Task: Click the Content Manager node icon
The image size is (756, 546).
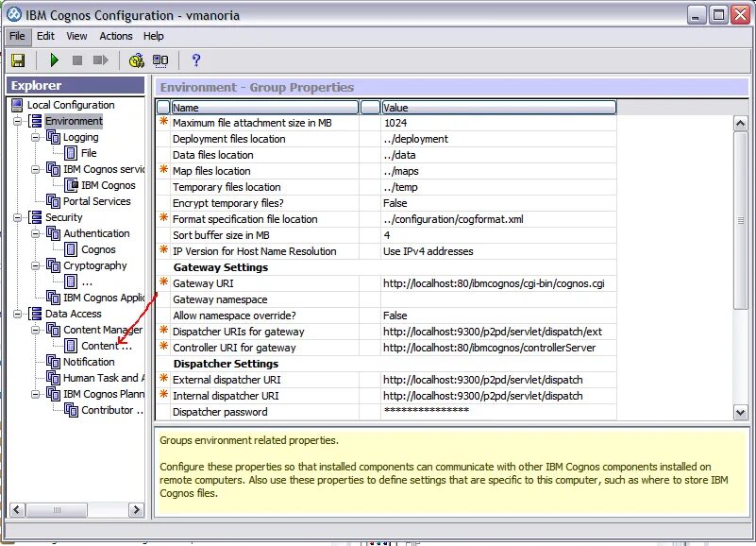Action: (53, 330)
